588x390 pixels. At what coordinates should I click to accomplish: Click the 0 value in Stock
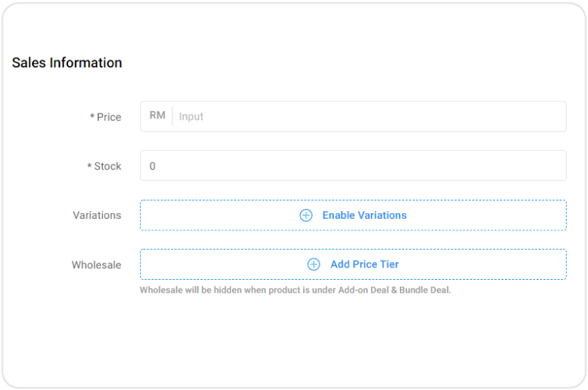152,166
